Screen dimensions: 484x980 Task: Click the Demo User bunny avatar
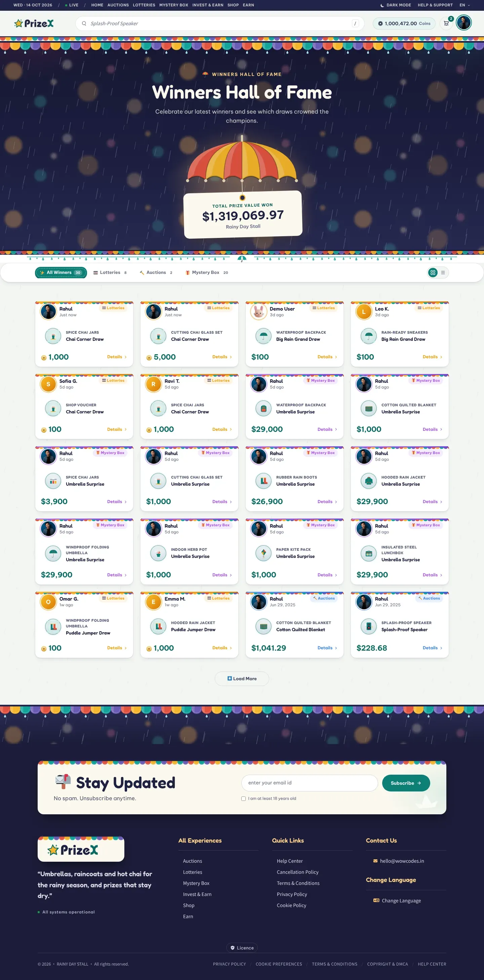[259, 312]
